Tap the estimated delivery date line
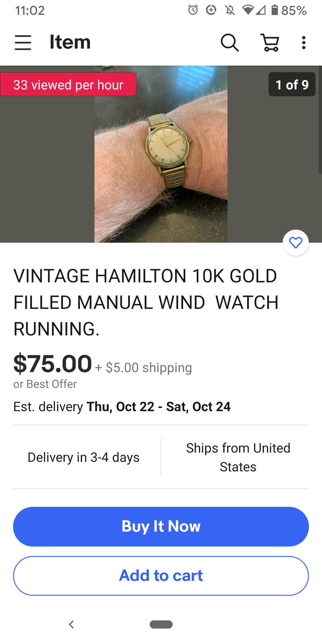 coord(122,407)
